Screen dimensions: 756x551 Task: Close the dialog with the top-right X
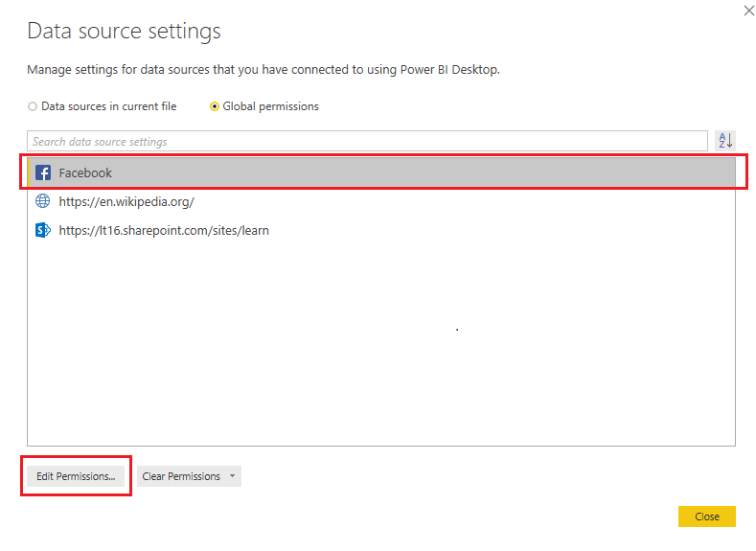click(748, 11)
